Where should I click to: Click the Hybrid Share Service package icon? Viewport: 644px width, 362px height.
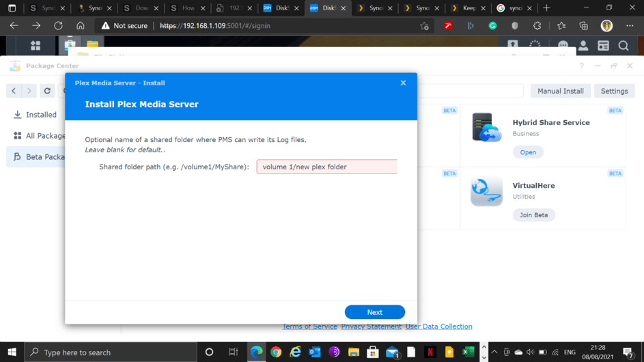pyautogui.click(x=487, y=127)
